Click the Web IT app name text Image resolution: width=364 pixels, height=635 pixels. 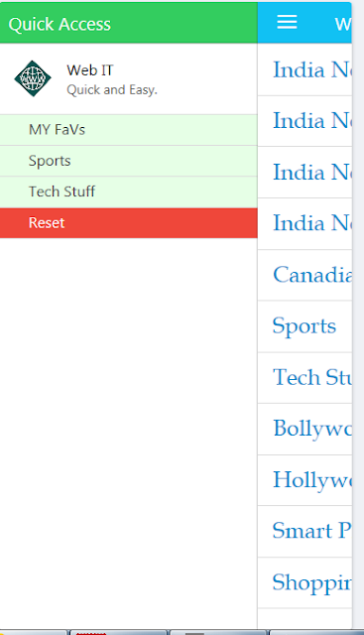click(x=90, y=70)
